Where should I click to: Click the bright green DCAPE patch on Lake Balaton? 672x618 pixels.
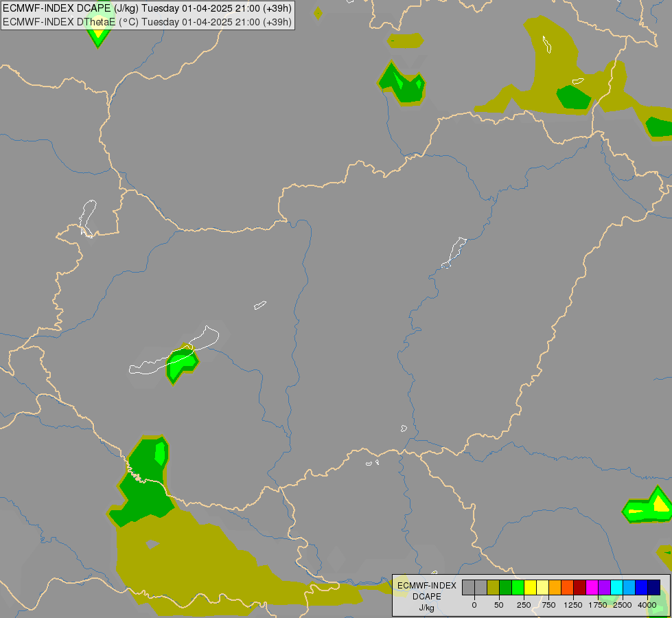tap(182, 365)
